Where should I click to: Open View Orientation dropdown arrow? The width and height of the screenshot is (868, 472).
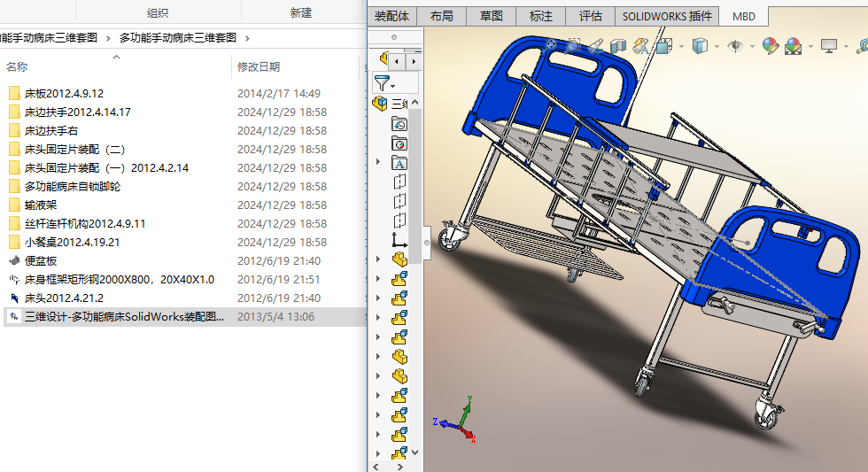pos(681,46)
